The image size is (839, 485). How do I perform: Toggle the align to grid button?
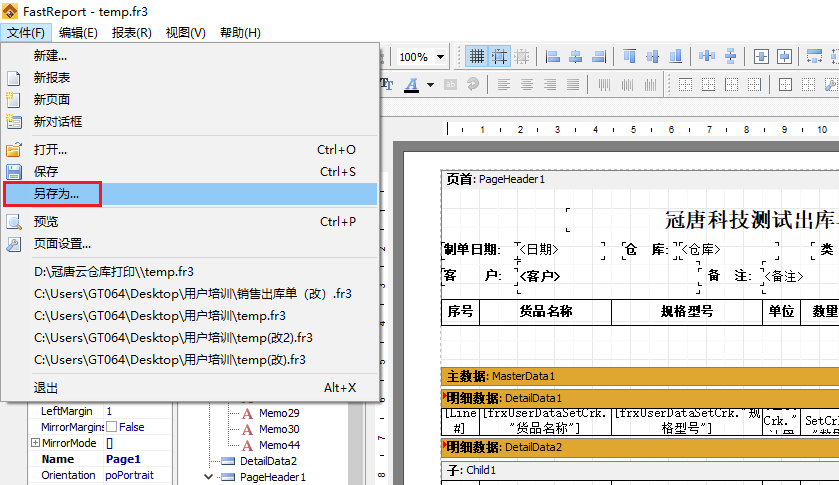499,56
